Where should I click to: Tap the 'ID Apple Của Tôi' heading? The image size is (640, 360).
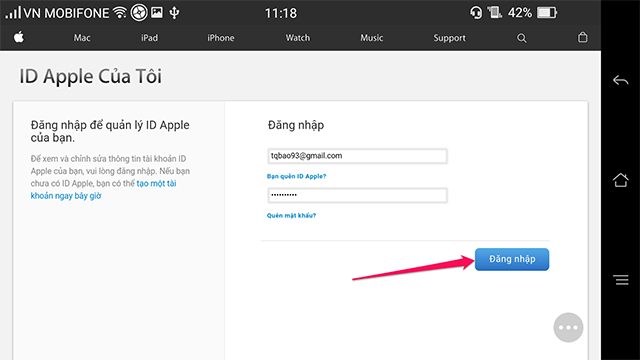(91, 76)
